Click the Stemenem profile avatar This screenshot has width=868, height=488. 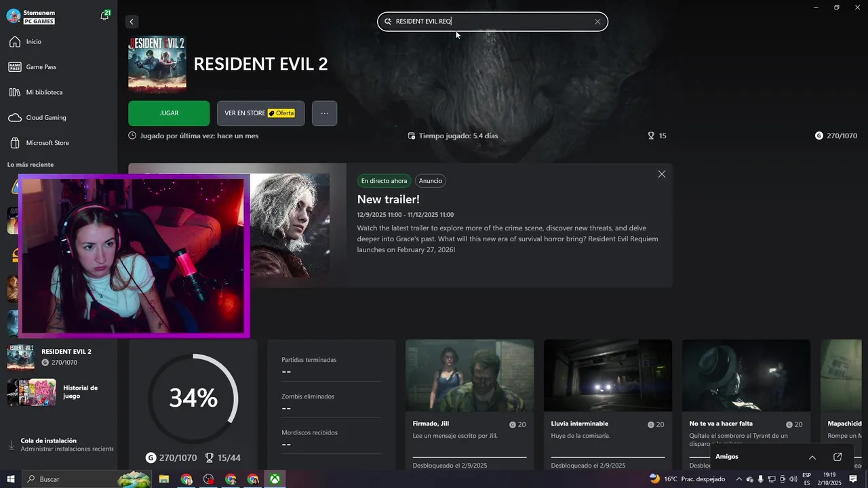(13, 16)
